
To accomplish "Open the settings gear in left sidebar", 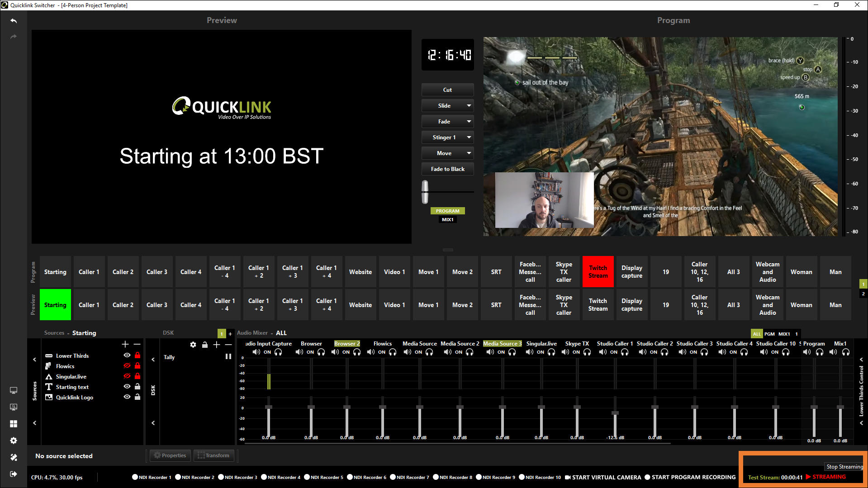I will click(14, 441).
